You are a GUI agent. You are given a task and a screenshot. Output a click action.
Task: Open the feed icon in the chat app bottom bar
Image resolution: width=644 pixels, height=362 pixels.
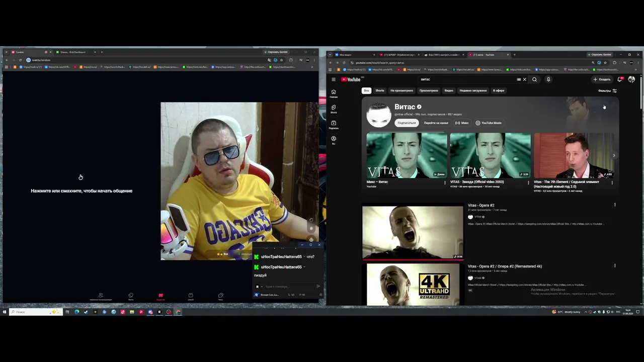tap(131, 297)
